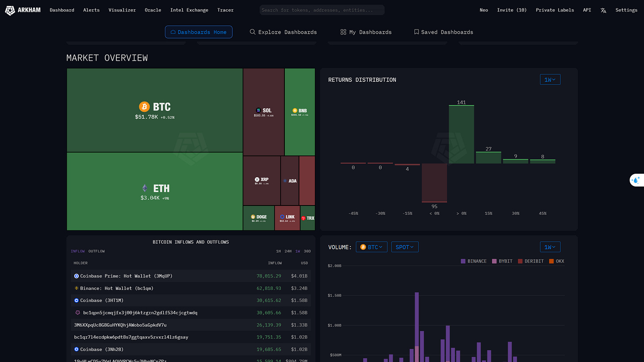Select 30D timeframe for Bitcoin flows
The height and width of the screenshot is (362, 644).
[x=307, y=251]
